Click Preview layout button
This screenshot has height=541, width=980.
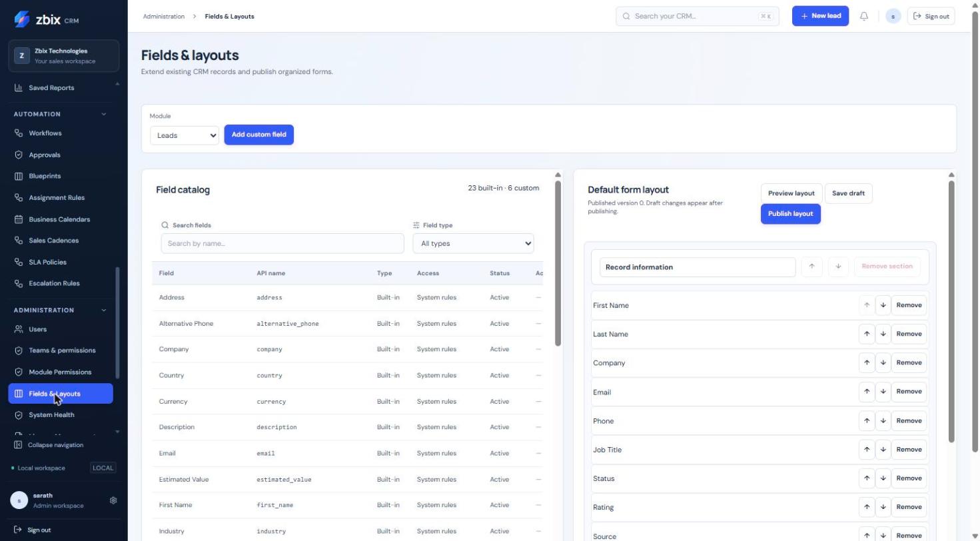(x=791, y=193)
